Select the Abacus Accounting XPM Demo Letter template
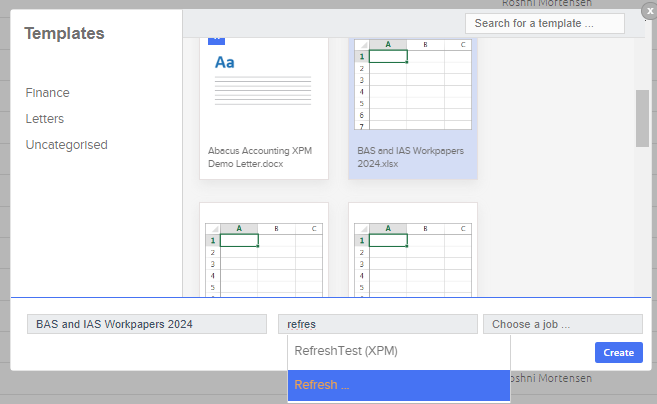The image size is (657, 404). (x=264, y=109)
